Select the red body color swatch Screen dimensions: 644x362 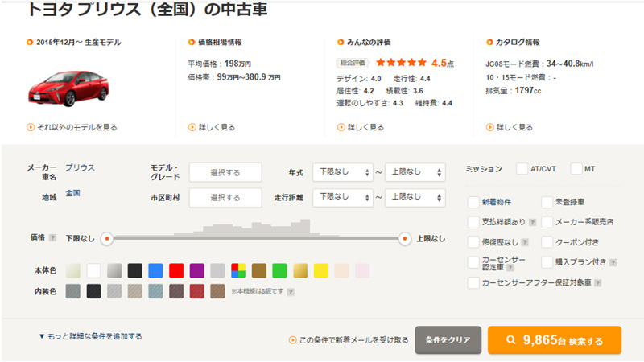pos(176,270)
